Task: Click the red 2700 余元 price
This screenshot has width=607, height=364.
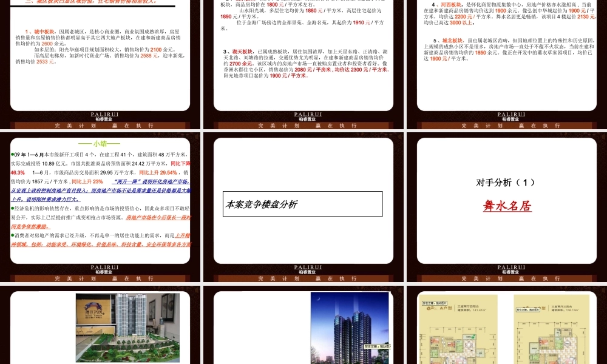Action: (240, 64)
